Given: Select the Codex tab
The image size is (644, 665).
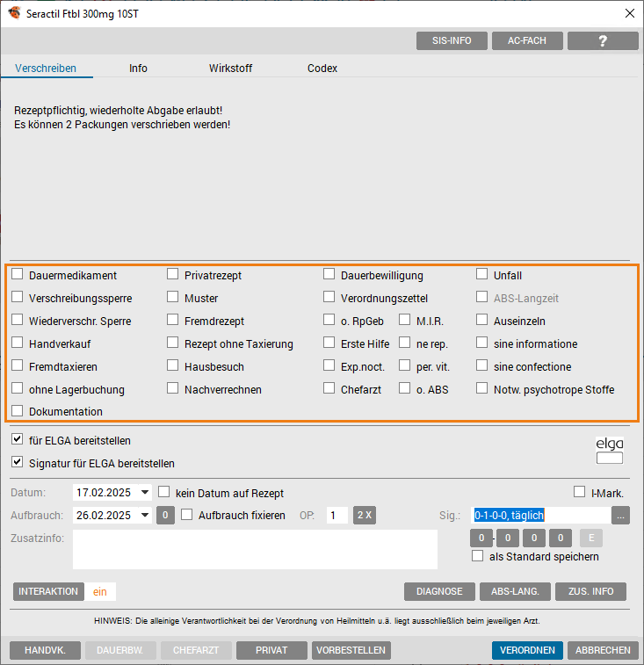Looking at the screenshot, I should (x=322, y=69).
